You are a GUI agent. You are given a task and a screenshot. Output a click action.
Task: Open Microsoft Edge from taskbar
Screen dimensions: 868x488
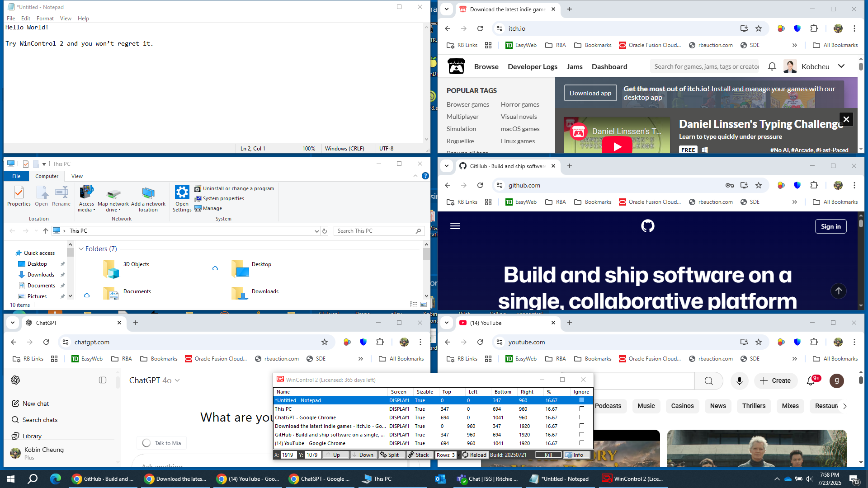[55, 479]
